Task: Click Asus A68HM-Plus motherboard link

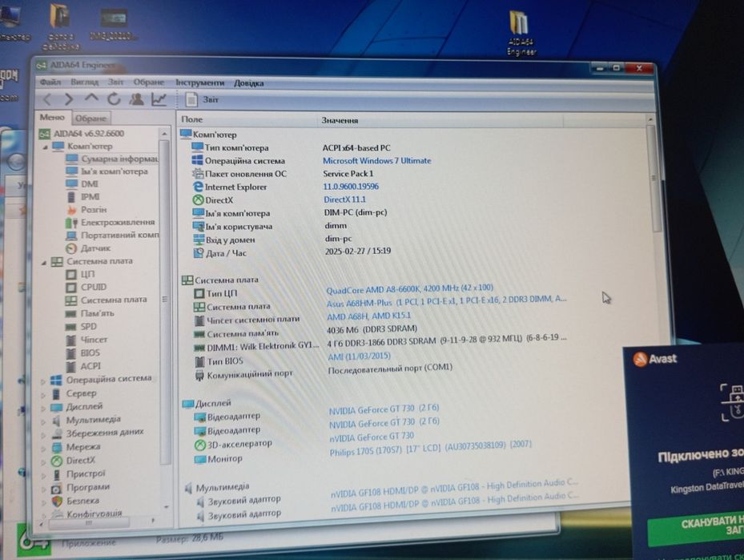Action: (x=446, y=301)
